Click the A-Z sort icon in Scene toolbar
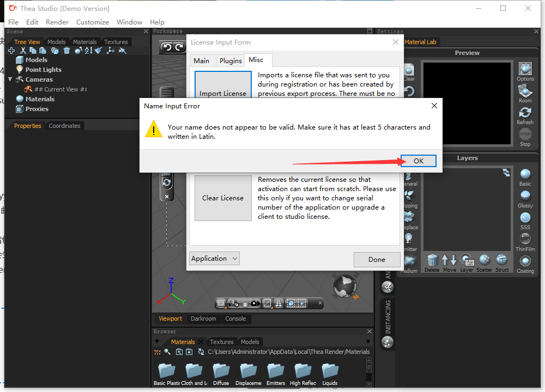The image size is (545, 392). click(x=89, y=51)
